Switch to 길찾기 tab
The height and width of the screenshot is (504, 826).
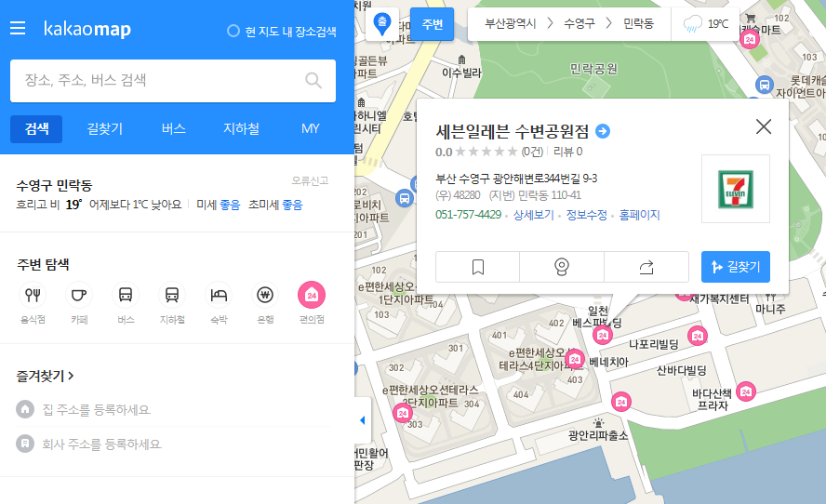tap(105, 129)
